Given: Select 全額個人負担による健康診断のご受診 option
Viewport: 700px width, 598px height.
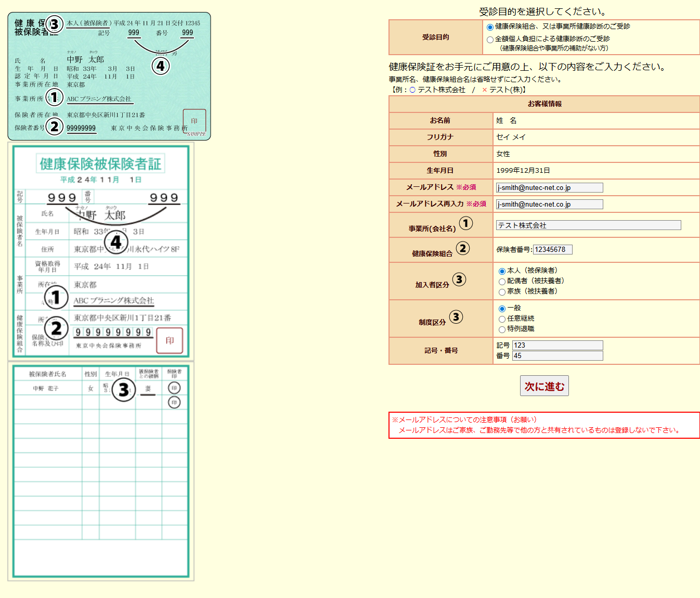Looking at the screenshot, I should [490, 40].
